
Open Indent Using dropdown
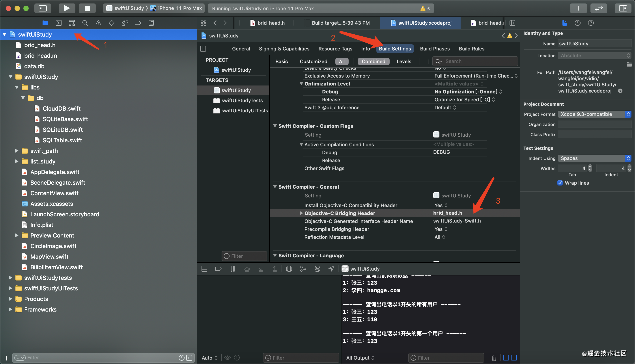594,158
